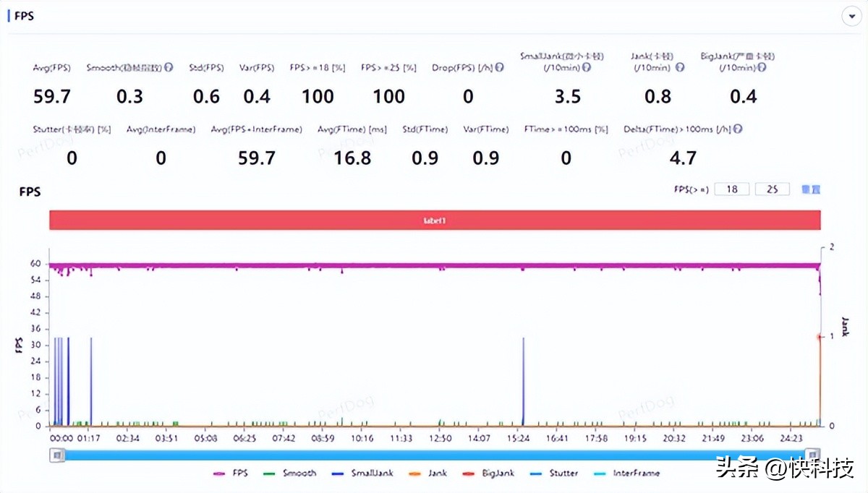The height and width of the screenshot is (493, 868).
Task: Click help icon beside Smooth metric
Action: [169, 68]
